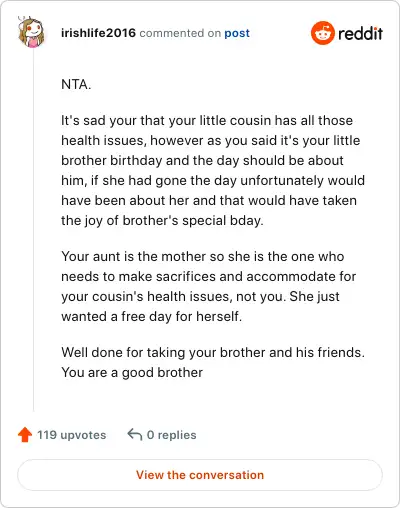Click the line starting "It's sad your that"

[x=207, y=120]
